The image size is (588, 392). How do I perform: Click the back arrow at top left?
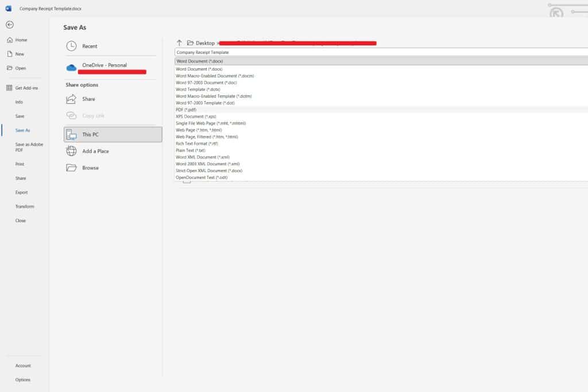(9, 25)
